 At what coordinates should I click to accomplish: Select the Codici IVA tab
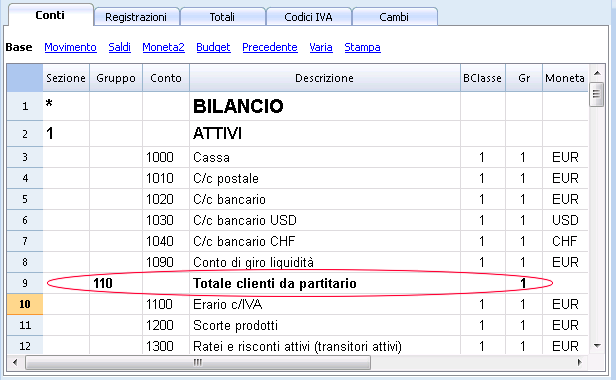308,17
